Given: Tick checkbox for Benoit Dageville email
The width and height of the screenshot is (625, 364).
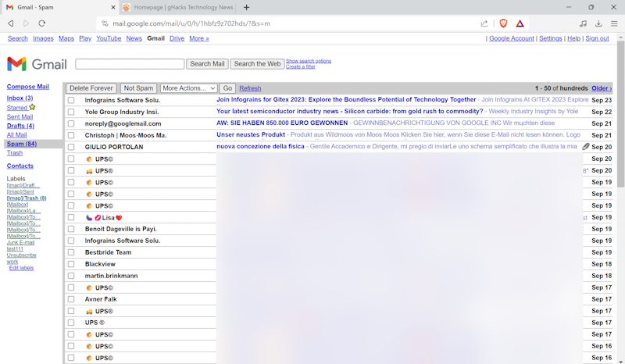Looking at the screenshot, I should tap(71, 229).
